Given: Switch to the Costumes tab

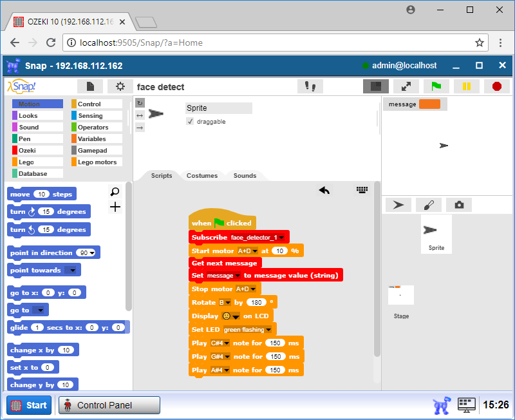Looking at the screenshot, I should point(202,175).
